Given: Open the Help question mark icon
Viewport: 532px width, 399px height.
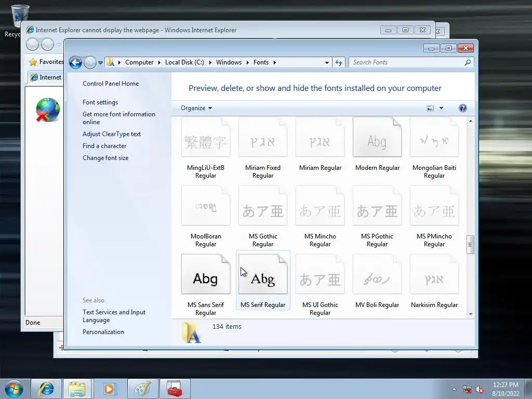Looking at the screenshot, I should click(463, 108).
